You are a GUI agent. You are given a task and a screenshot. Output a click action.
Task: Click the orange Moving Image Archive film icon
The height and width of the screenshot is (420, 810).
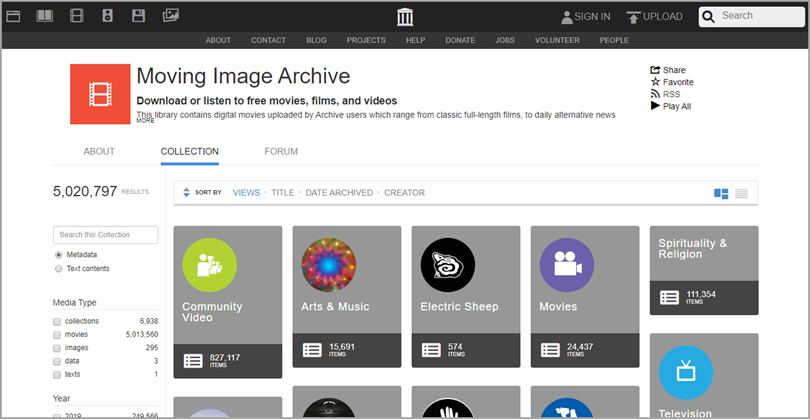[x=100, y=94]
